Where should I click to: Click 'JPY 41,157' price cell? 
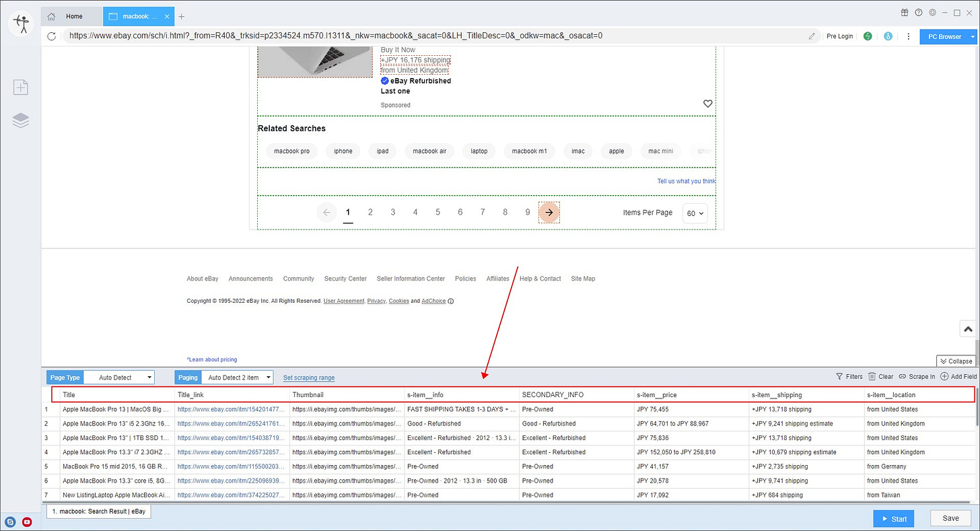coord(691,466)
